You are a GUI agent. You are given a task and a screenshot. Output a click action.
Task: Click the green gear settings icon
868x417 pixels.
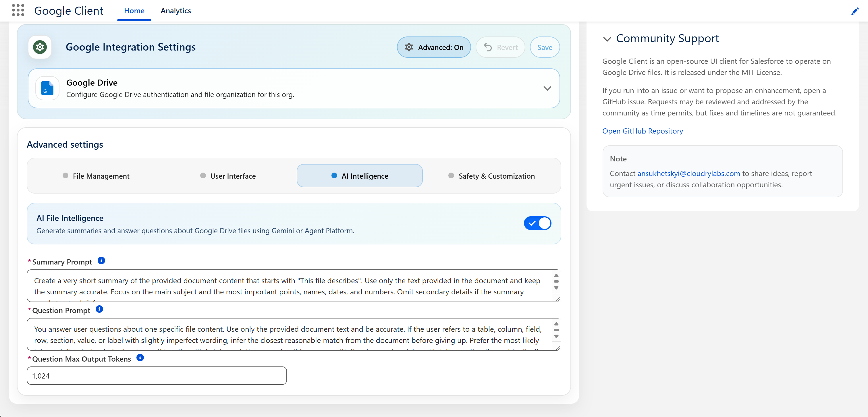40,47
